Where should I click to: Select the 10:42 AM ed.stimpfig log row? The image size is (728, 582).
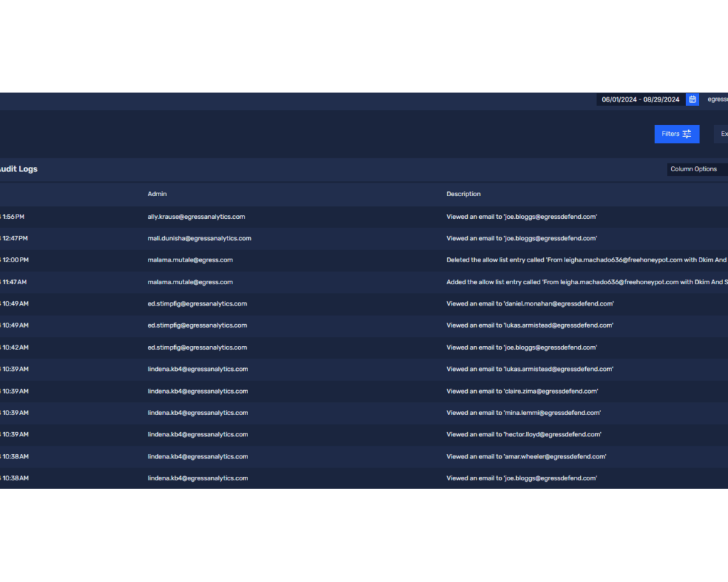[x=284, y=347]
